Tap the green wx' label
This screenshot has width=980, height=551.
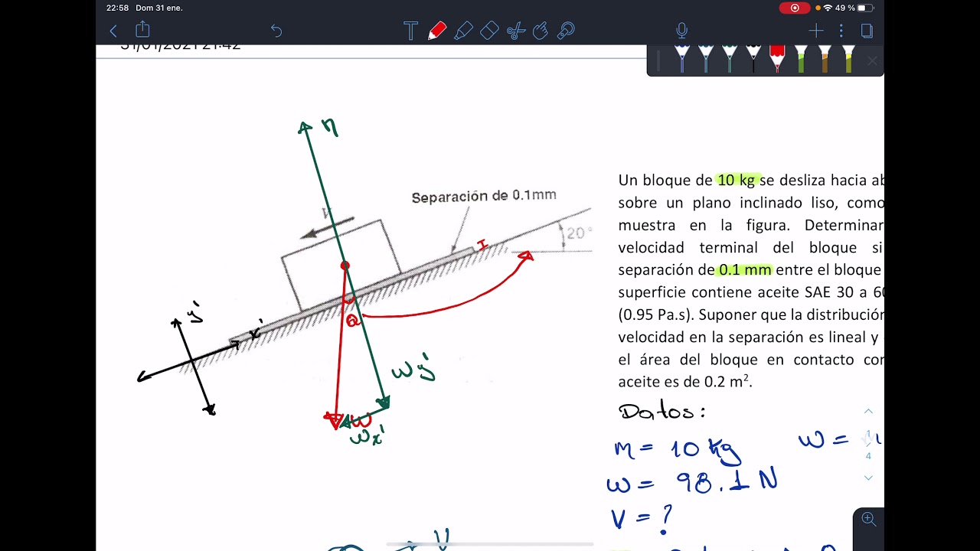click(x=367, y=438)
